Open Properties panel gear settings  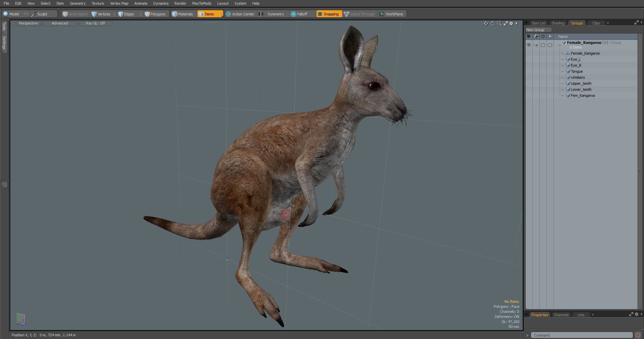(637, 315)
